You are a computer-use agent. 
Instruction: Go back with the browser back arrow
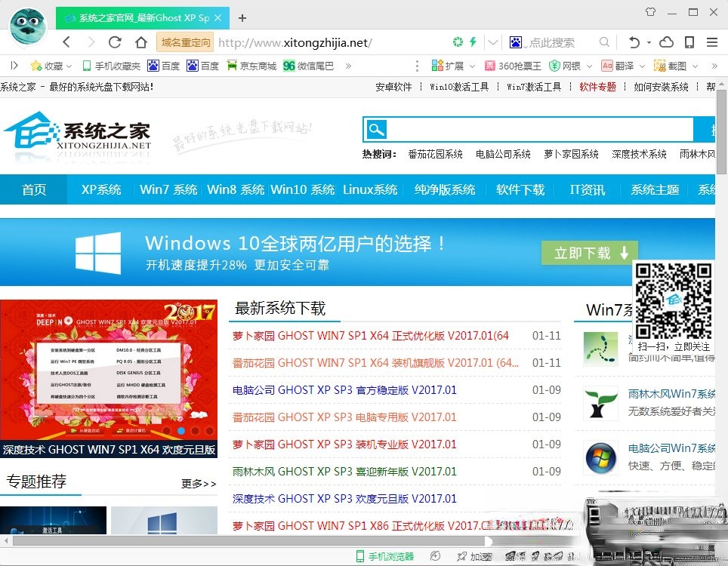[x=67, y=42]
